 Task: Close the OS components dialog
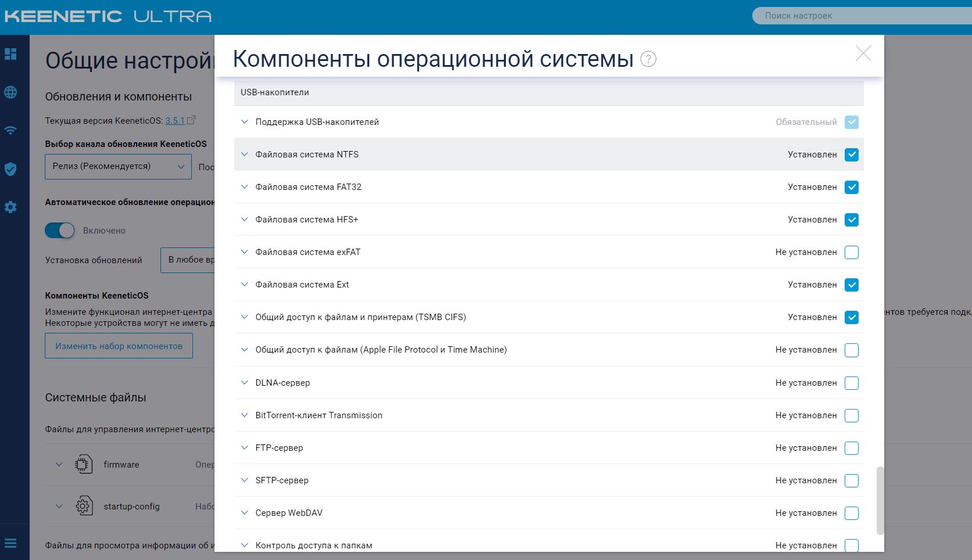(863, 53)
